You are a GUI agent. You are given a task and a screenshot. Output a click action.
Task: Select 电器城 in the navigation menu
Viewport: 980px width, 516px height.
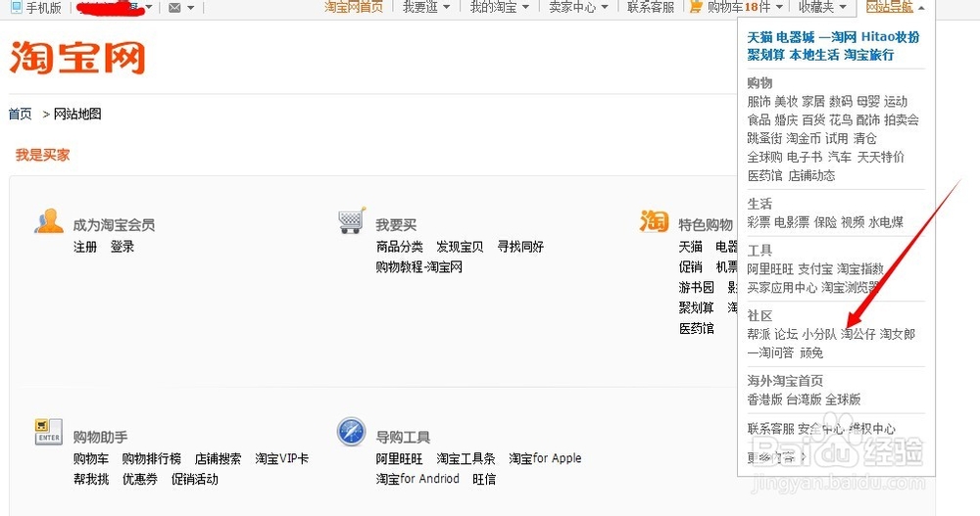pos(796,37)
